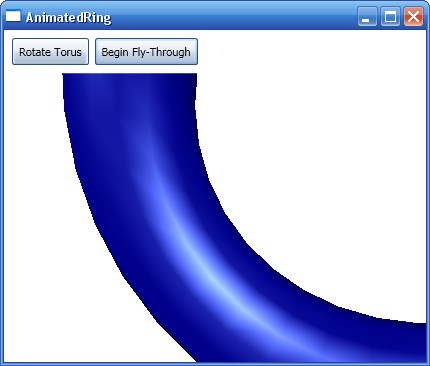The width and height of the screenshot is (430, 366).
Task: Click blank space right of Begin Fly-Through button
Action: coord(310,52)
